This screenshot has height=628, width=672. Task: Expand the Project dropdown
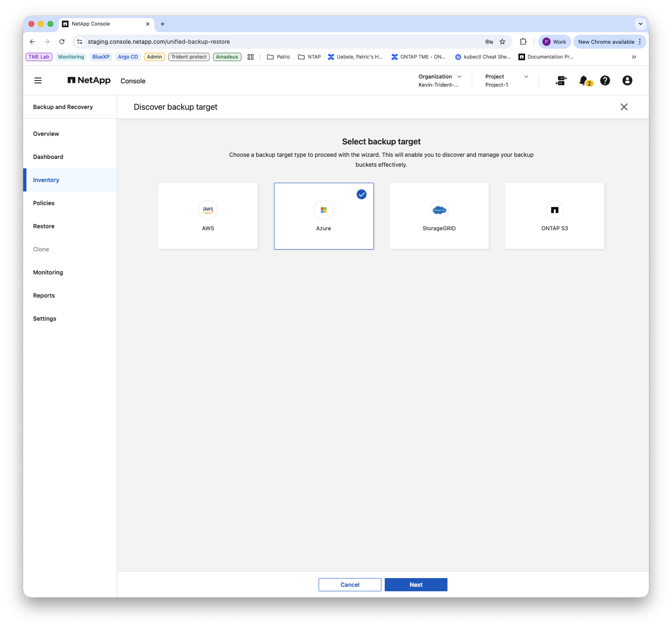click(507, 80)
